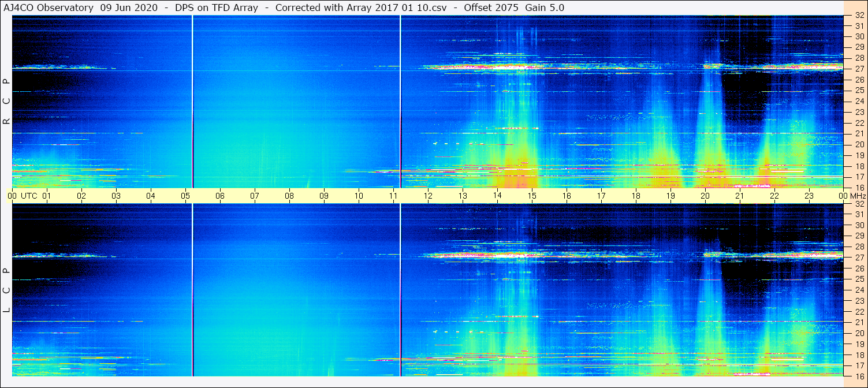Click the '00' hour label beside MHz

click(843, 196)
